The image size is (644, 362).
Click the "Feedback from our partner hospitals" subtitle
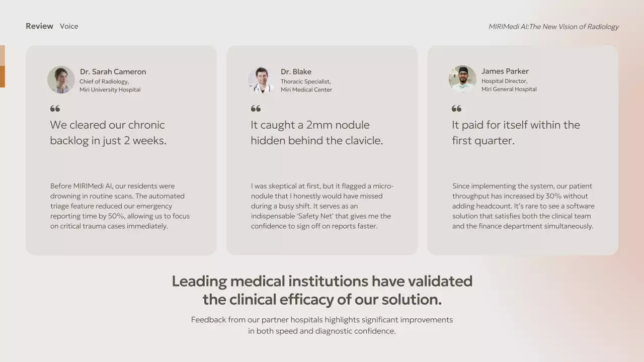tap(322, 325)
